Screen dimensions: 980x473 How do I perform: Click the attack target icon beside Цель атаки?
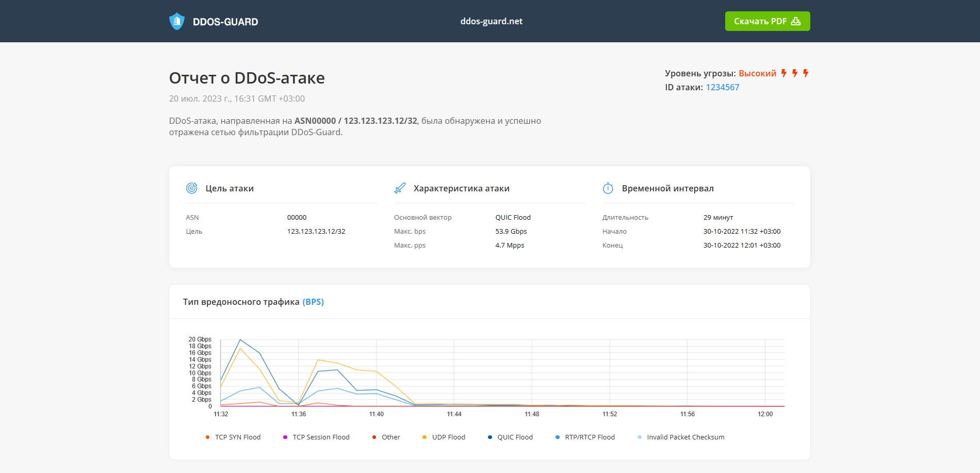(192, 188)
